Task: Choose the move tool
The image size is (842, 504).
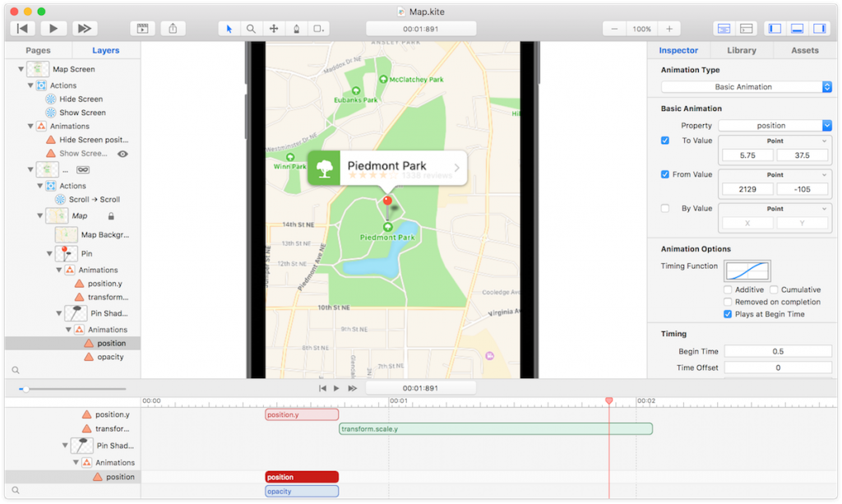Action: 273,28
